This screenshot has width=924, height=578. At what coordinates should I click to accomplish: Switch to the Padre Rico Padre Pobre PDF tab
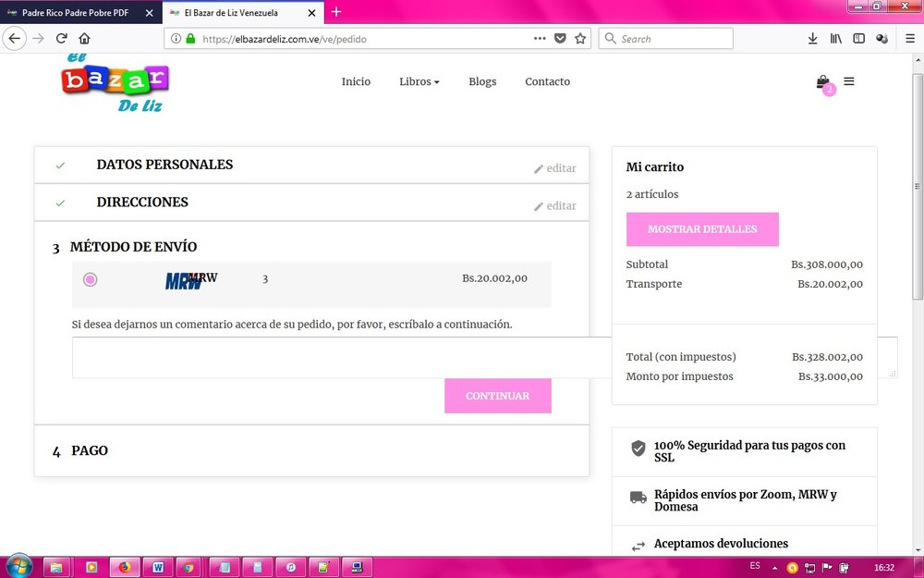pyautogui.click(x=74, y=13)
